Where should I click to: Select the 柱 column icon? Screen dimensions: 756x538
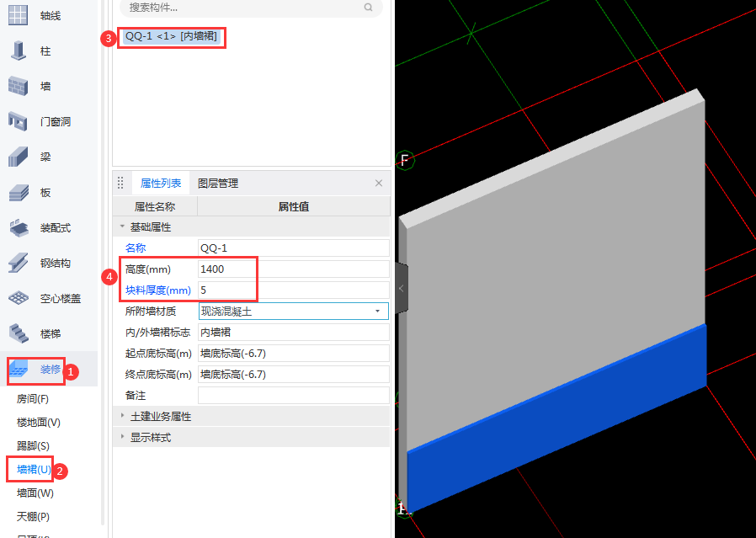pyautogui.click(x=18, y=51)
